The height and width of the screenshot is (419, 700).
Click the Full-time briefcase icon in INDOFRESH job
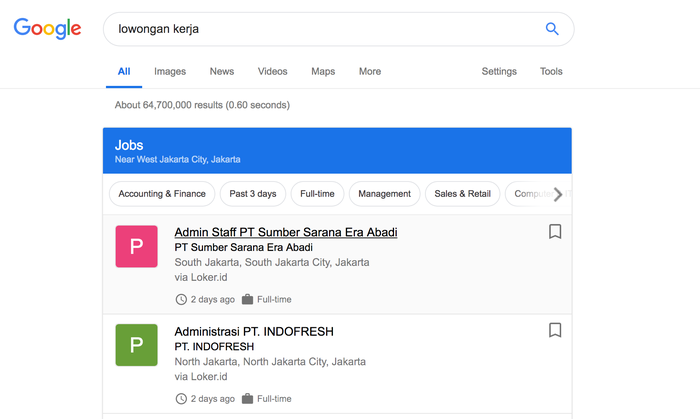coord(247,399)
